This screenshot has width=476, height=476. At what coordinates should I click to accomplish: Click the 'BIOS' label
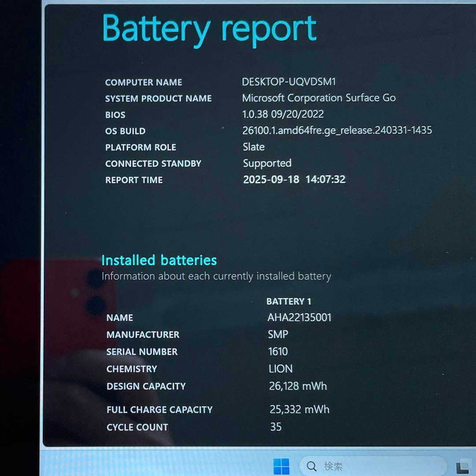115,115
